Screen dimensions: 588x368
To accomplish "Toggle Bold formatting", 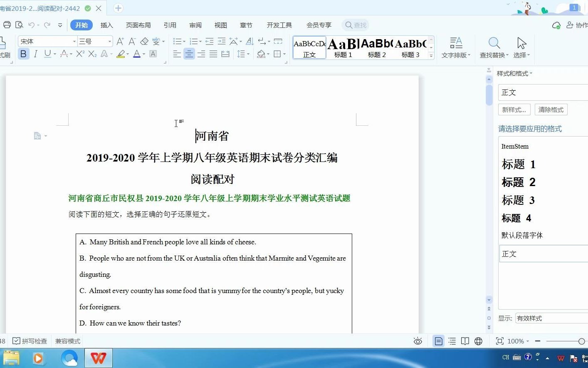I will (23, 54).
